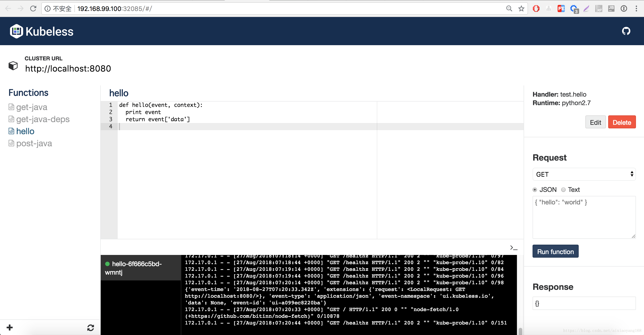
Task: Select the post-java function
Action: (x=34, y=143)
